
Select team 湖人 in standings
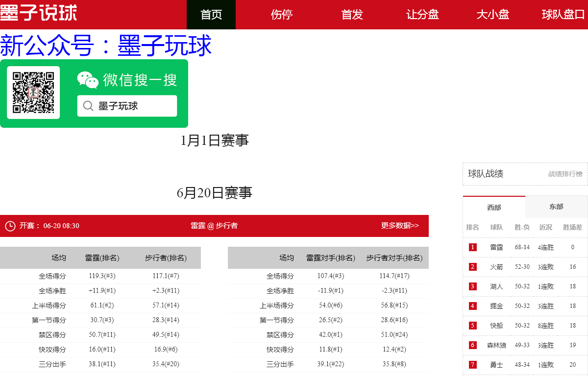[x=496, y=286]
